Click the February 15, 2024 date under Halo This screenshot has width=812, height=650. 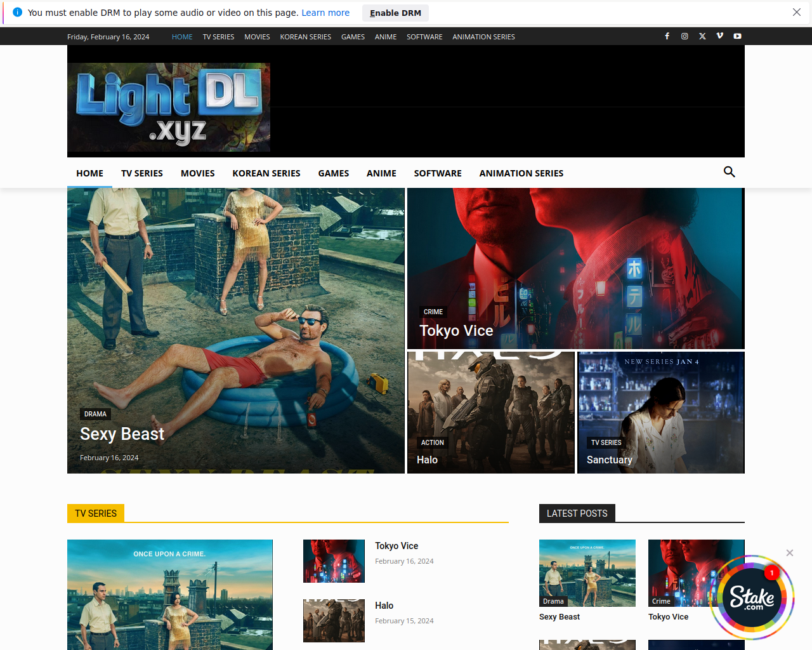404,621
